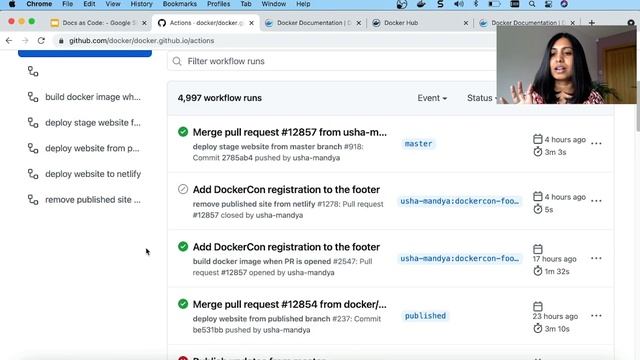Image resolution: width=640 pixels, height=360 pixels.
Task: Close the Docker Hub tab
Action: 466,23
